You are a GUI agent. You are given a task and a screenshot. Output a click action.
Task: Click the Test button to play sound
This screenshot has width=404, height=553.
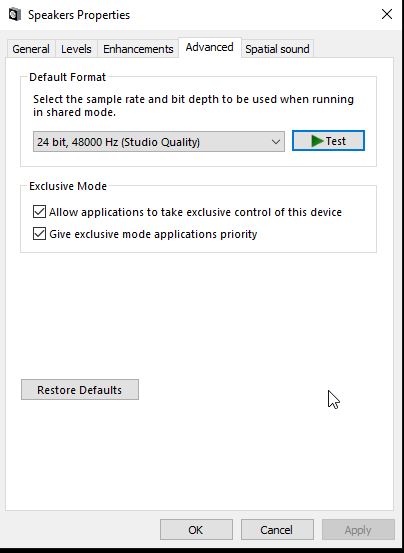tap(328, 141)
